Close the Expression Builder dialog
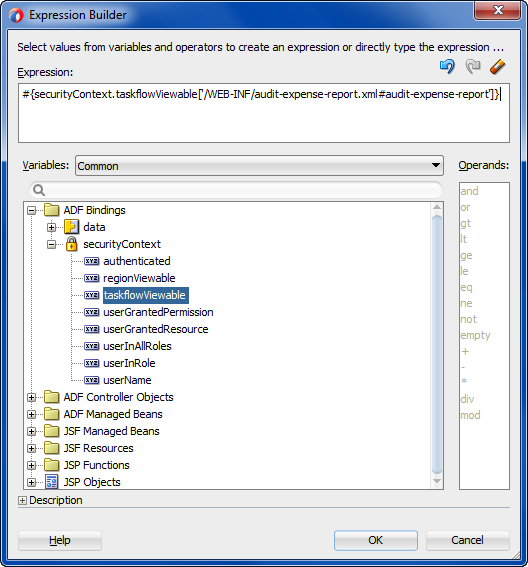The image size is (528, 567). pos(498,10)
